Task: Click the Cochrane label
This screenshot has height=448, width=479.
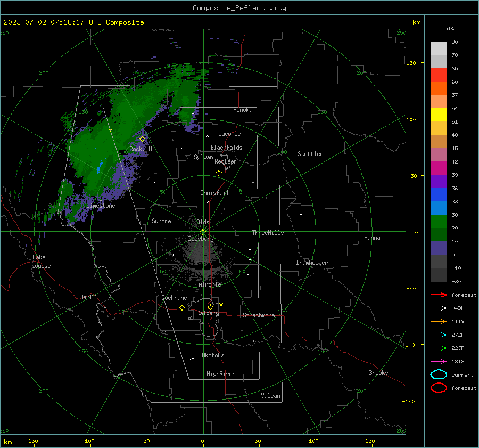Action: (x=174, y=298)
